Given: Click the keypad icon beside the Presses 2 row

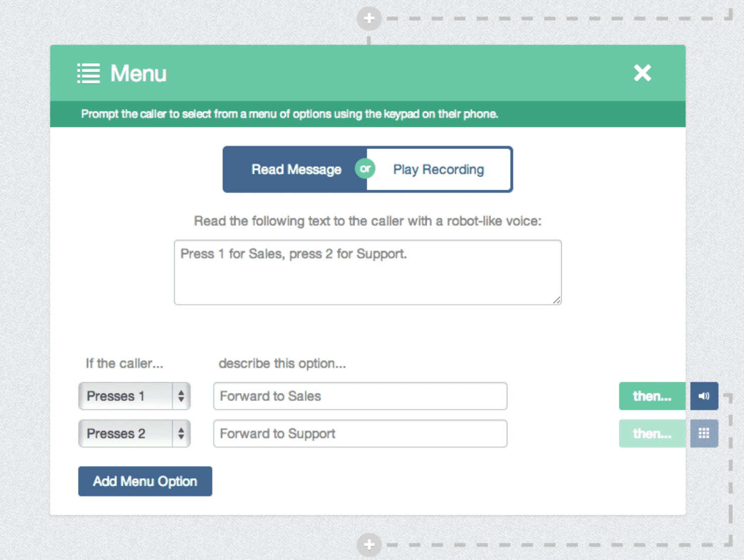Looking at the screenshot, I should [x=704, y=433].
